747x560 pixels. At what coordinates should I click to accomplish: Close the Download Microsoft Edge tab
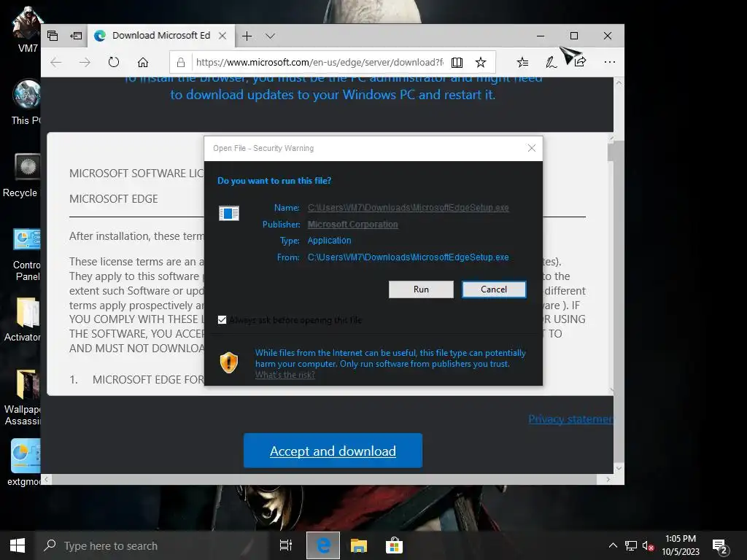click(222, 36)
